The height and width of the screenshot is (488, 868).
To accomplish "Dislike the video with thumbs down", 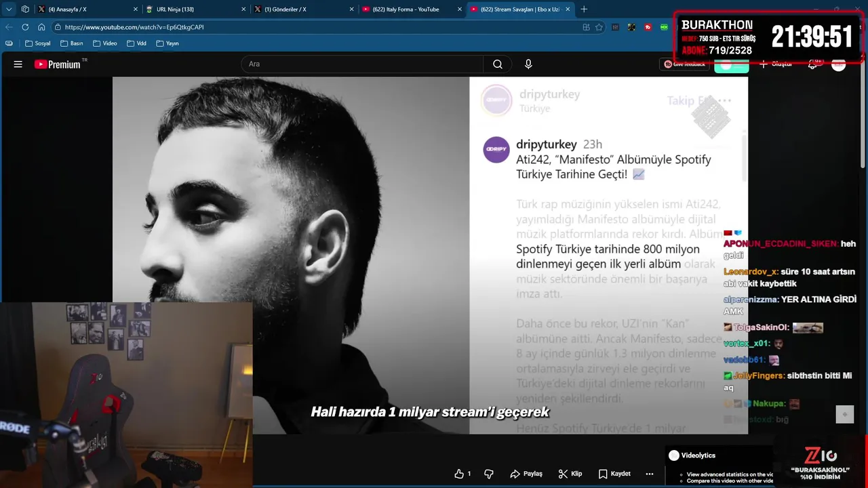I will [x=489, y=474].
